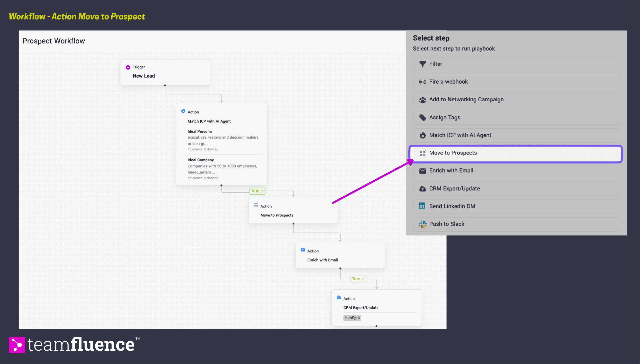This screenshot has width=640, height=364.
Task: Click the connector dot under CRM Export/Update node
Action: click(x=376, y=326)
